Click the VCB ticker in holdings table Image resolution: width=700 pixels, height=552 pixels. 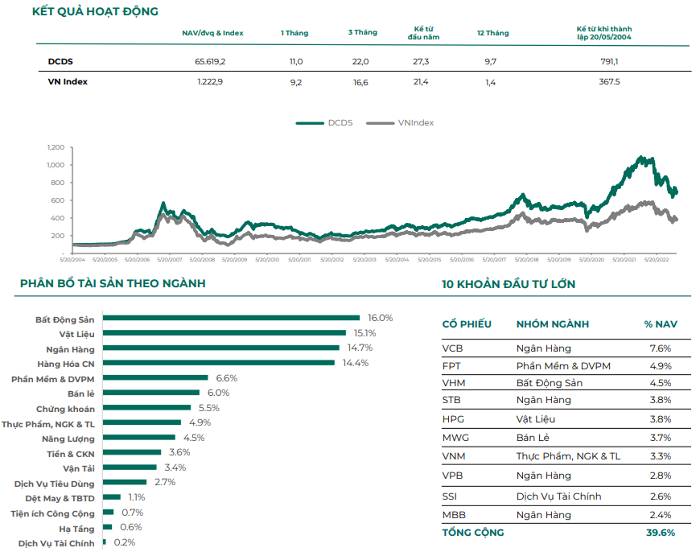(452, 349)
